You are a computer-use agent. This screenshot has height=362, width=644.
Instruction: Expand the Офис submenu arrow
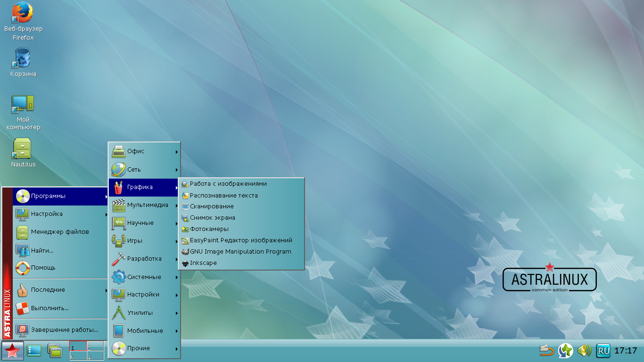tap(177, 152)
